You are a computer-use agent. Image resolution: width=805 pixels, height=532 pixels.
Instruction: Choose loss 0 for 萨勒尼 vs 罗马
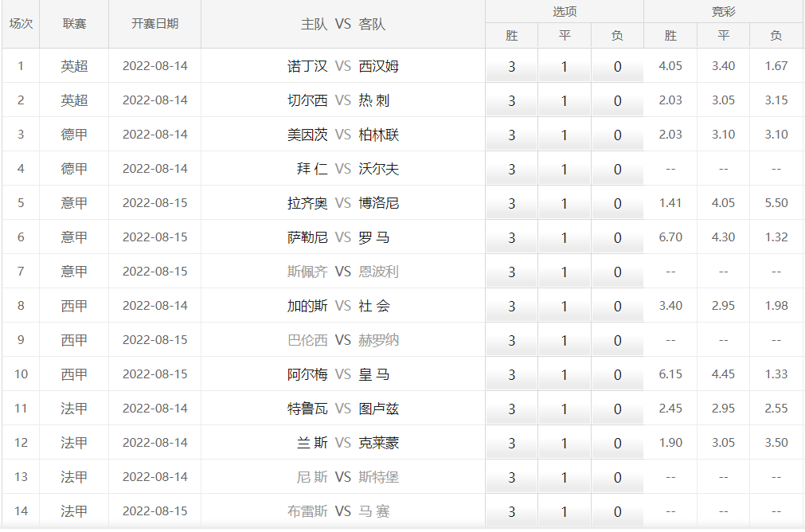[618, 238]
